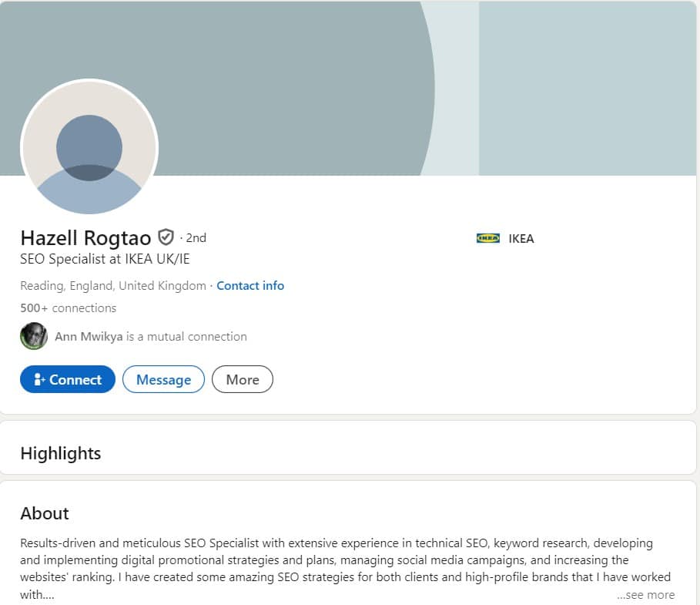Click the About section heading
Image resolution: width=700 pixels, height=605 pixels.
coord(45,514)
